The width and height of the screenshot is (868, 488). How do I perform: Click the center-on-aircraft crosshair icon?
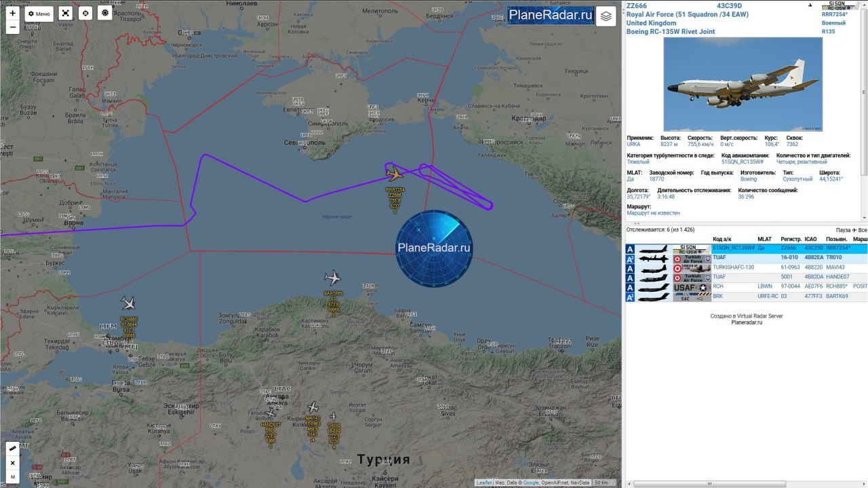(x=85, y=14)
